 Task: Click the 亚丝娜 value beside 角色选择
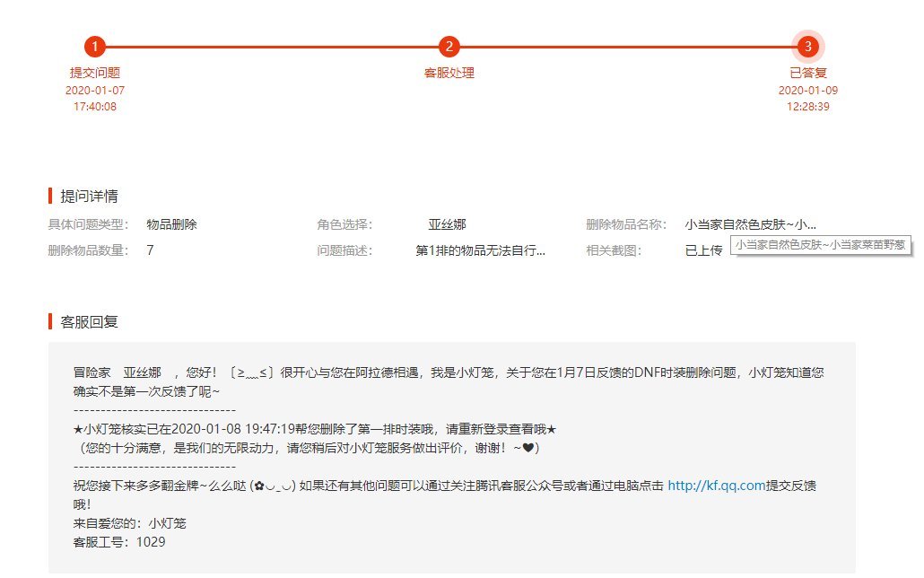click(447, 224)
